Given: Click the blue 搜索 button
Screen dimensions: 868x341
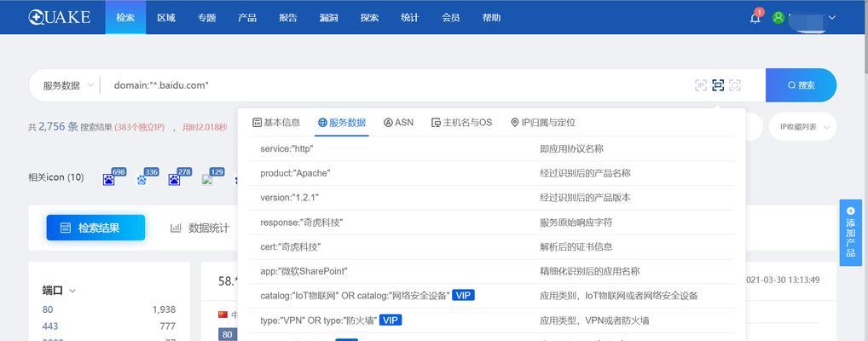Looking at the screenshot, I should tap(801, 85).
